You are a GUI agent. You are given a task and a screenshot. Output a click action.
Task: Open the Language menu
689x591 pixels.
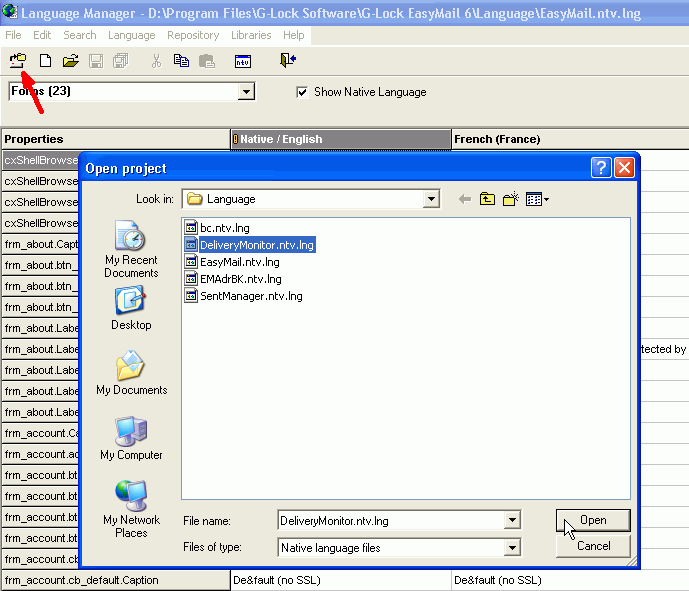(x=132, y=35)
